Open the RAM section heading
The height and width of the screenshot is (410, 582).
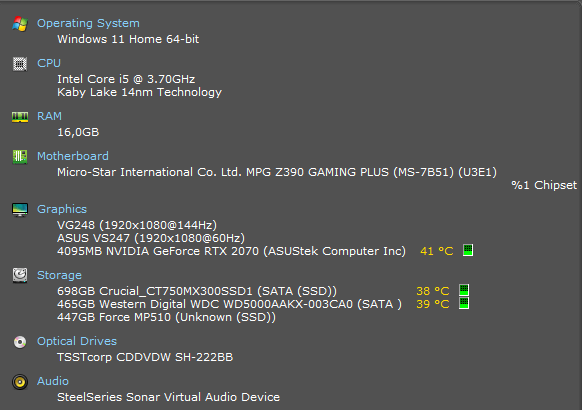[49, 116]
